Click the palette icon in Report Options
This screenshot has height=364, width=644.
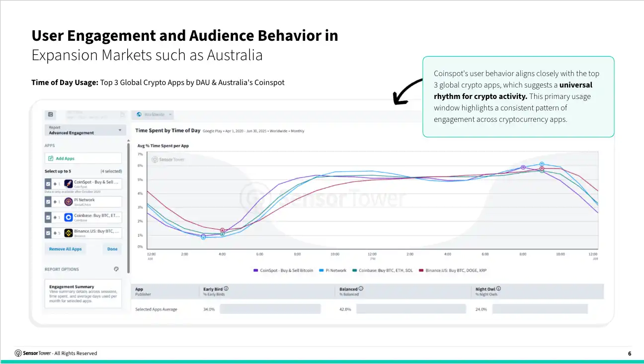pyautogui.click(x=116, y=269)
